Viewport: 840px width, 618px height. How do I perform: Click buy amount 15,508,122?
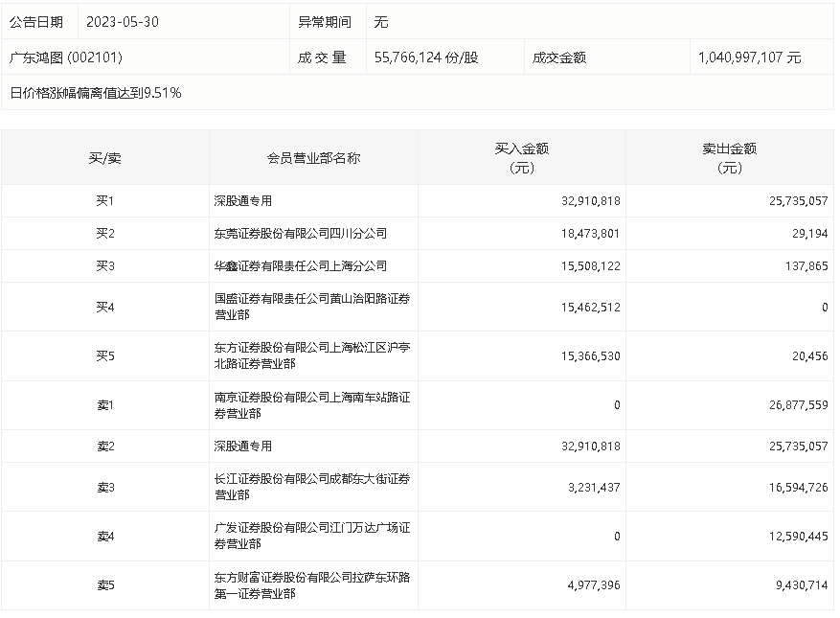pyautogui.click(x=590, y=266)
